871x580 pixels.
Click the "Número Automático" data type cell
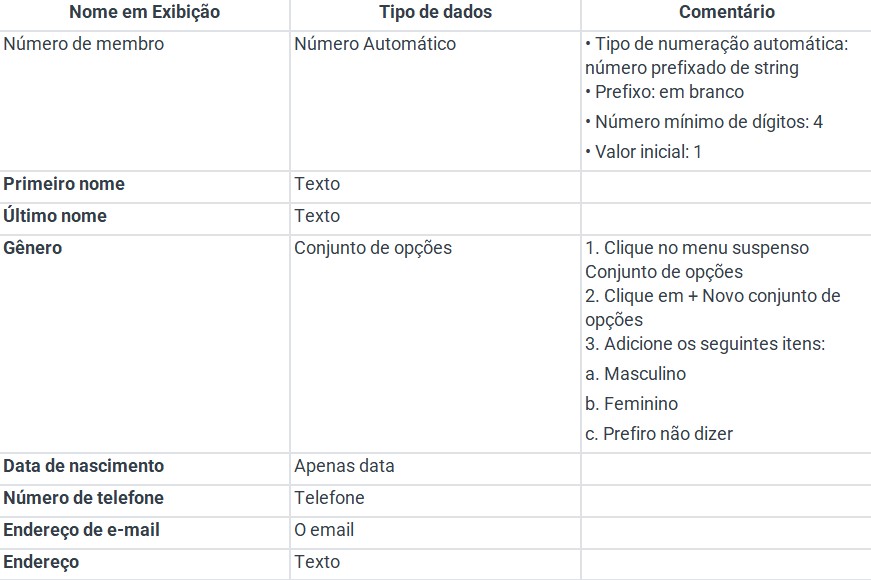375,44
